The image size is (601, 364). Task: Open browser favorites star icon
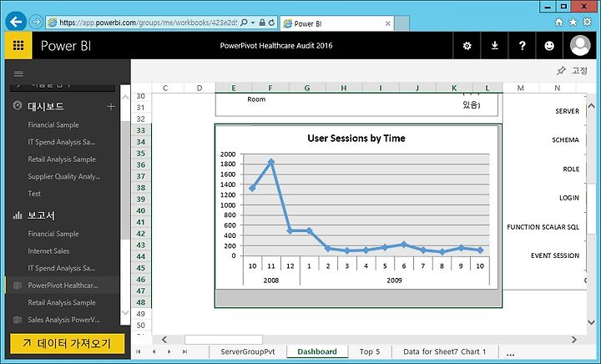coord(573,23)
